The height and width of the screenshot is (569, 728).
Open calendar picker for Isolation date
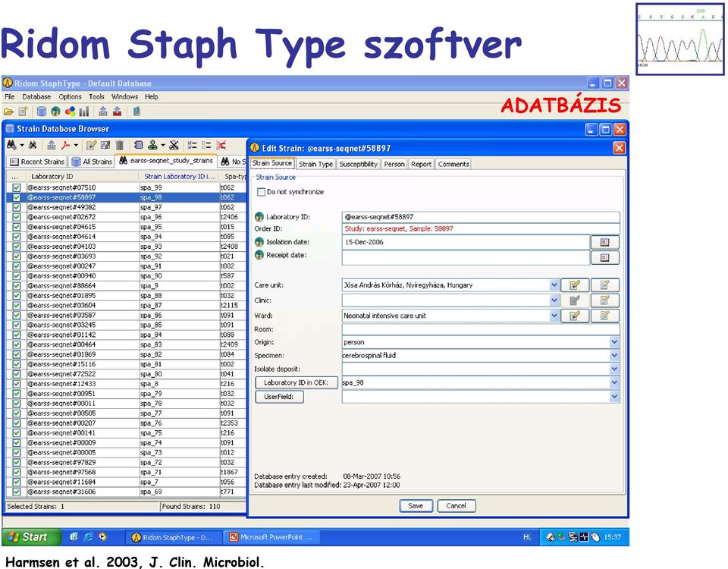(604, 243)
